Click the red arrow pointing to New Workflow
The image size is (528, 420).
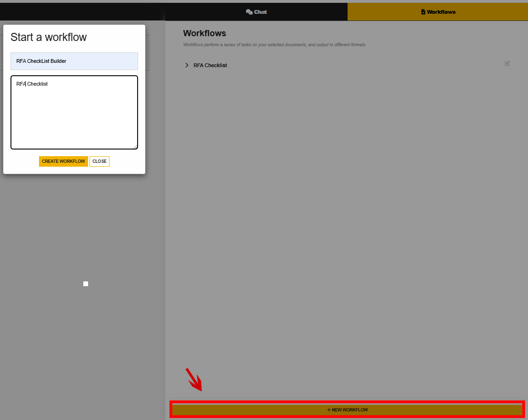[194, 379]
